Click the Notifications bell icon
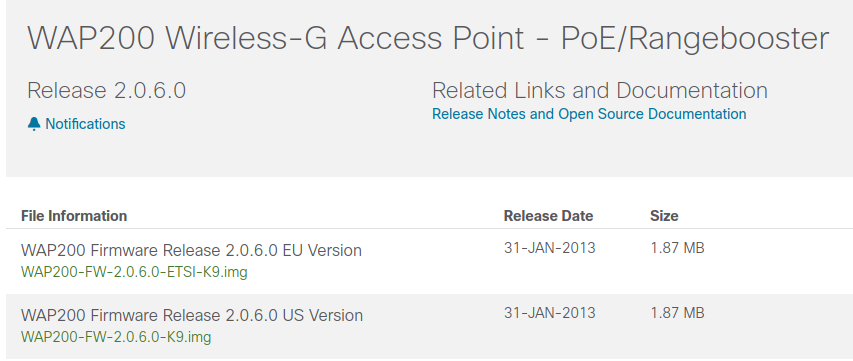Screen dimensions: 853x361 pyautogui.click(x=34, y=124)
